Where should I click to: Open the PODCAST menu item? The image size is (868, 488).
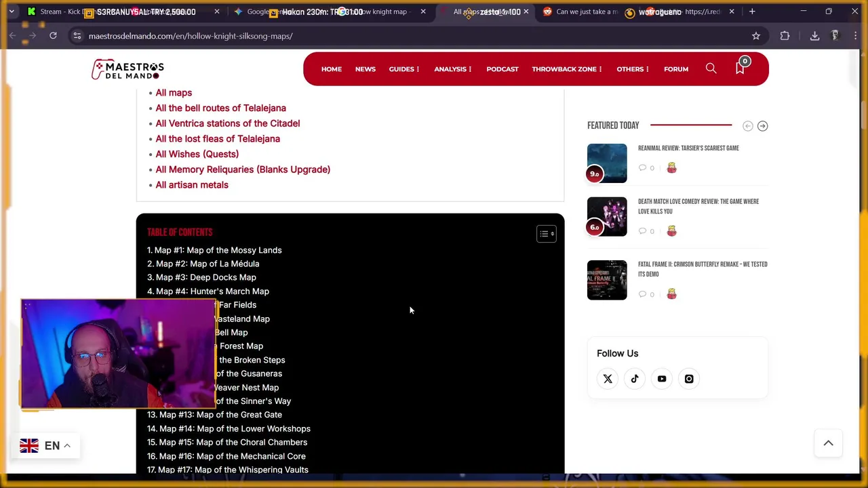coord(502,69)
